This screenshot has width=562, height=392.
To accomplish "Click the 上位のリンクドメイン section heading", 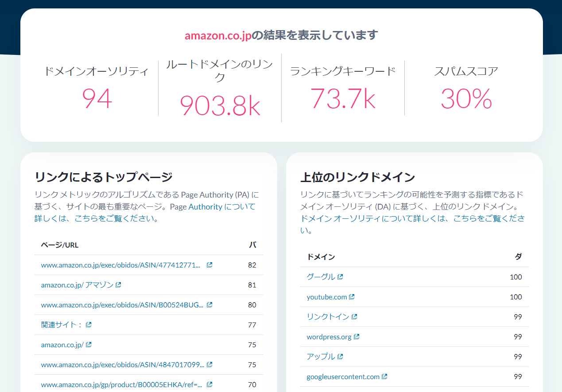I will pos(357,177).
